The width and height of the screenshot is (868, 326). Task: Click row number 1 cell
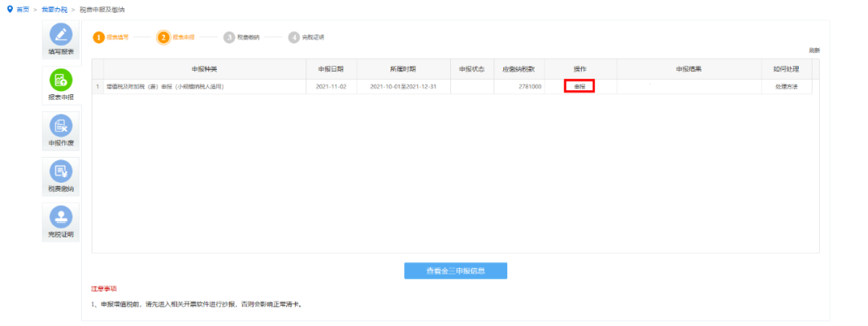[x=98, y=87]
